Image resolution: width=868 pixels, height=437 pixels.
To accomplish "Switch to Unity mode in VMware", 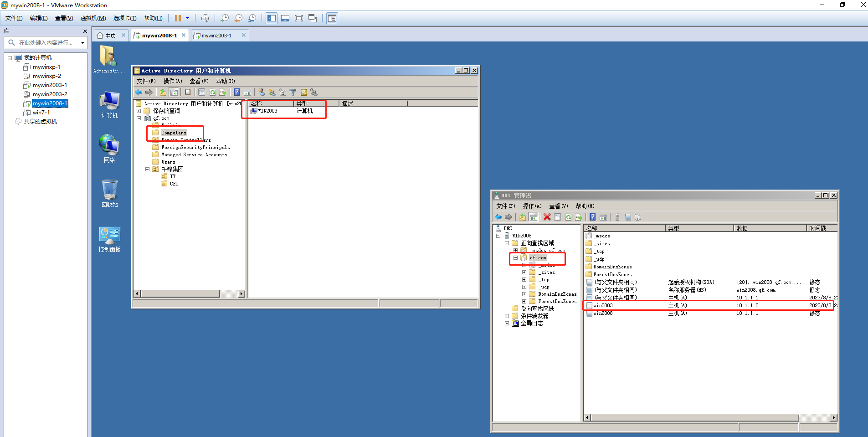I will point(313,18).
